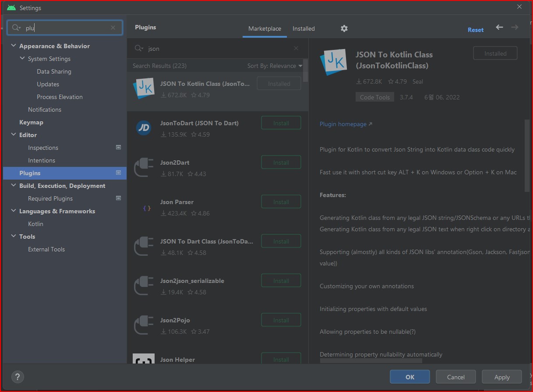Install the JsonToDart plugin
Image resolution: width=533 pixels, height=392 pixels.
pyautogui.click(x=281, y=123)
